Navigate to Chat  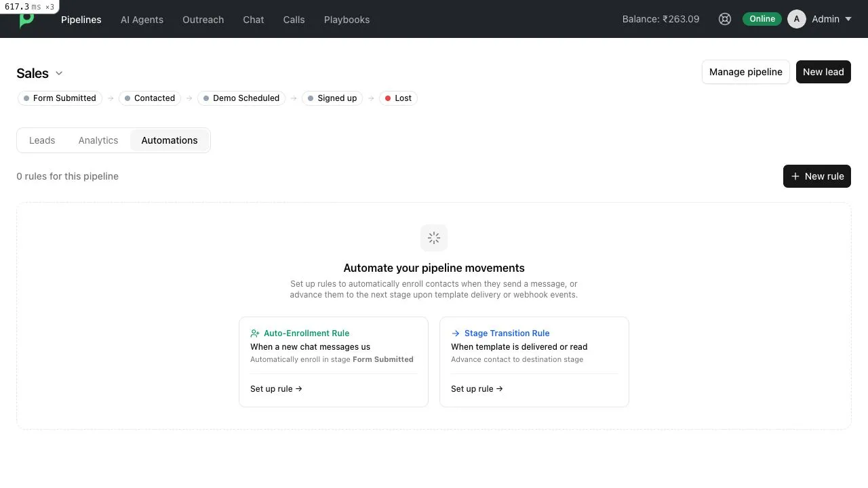point(254,20)
